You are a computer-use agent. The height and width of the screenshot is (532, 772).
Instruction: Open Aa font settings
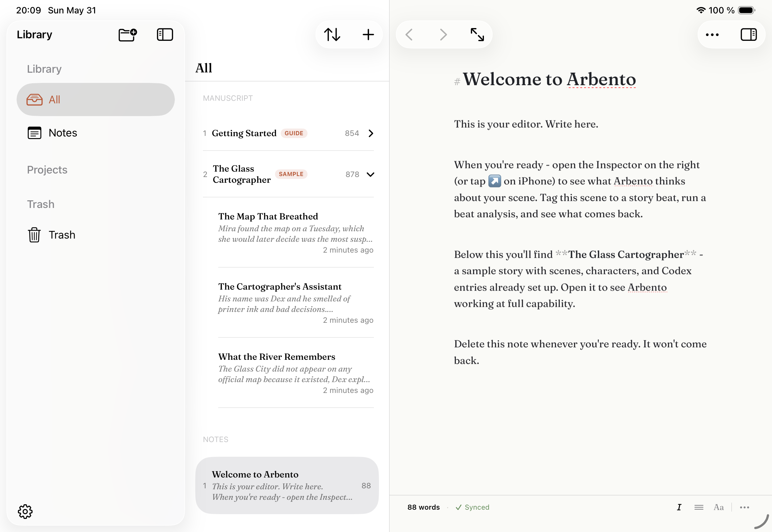(718, 507)
